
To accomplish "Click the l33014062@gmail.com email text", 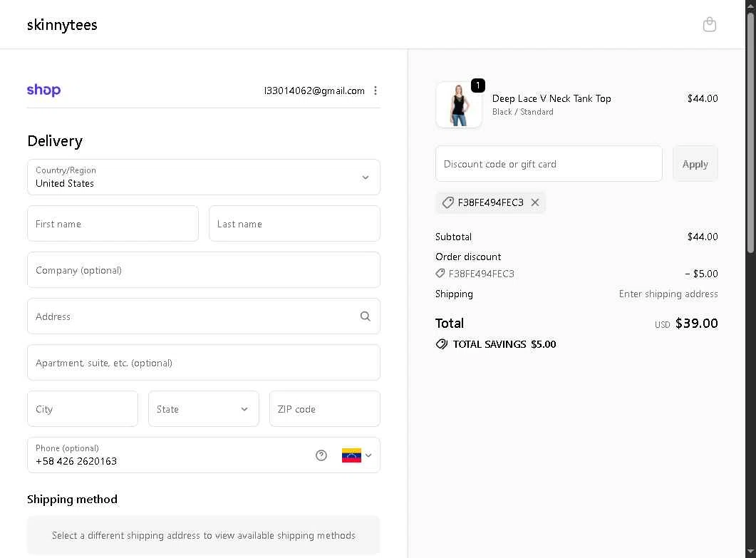I will (x=314, y=91).
